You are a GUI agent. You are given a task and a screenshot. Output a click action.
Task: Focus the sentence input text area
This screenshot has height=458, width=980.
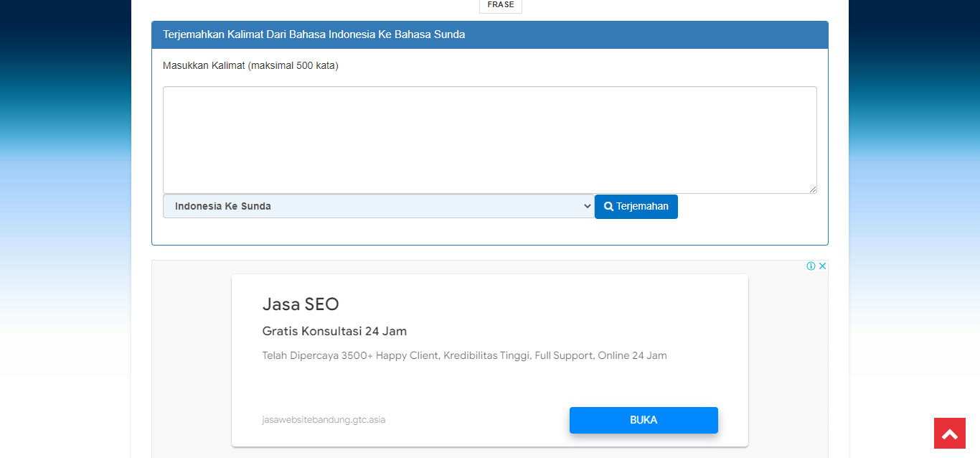[x=489, y=140]
